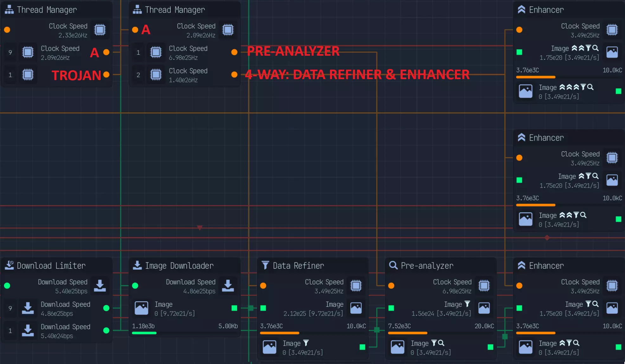Screen dimensions: 625x364
Task: Click the Data Refiner funnel header icon
Action: point(265,265)
